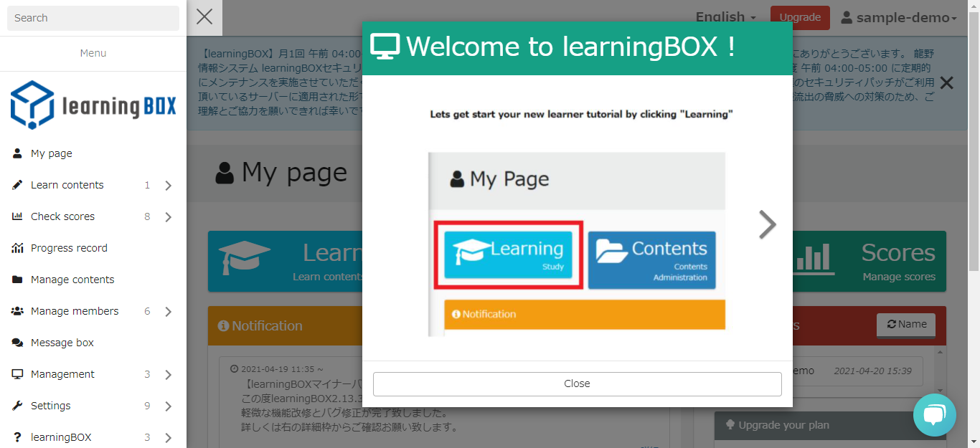
Task: Click the red Upgrade button
Action: [799, 18]
